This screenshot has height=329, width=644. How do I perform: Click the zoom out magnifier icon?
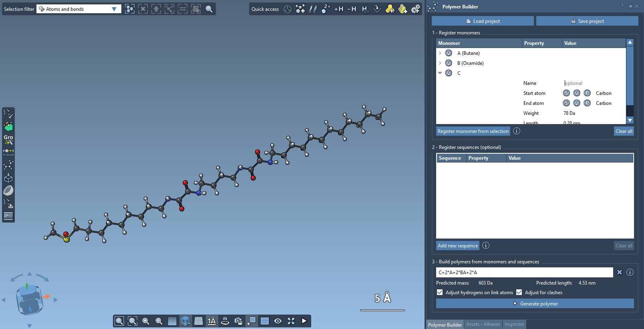click(x=159, y=321)
